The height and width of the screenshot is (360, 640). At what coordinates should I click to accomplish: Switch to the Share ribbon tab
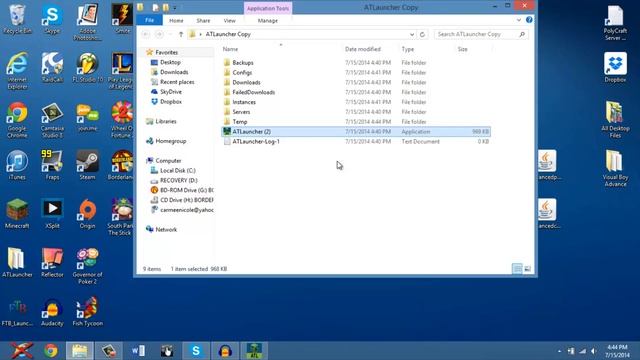(203, 20)
